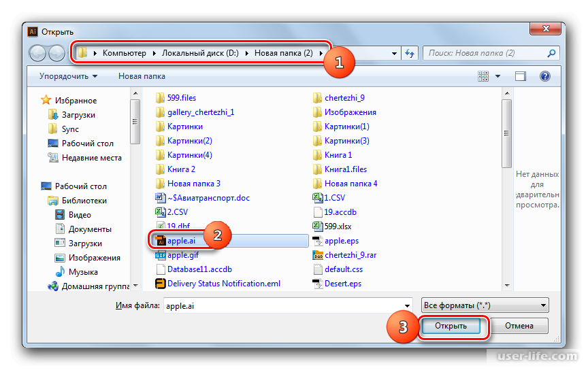Click the Отмена button
588x370 pixels.
519,326
